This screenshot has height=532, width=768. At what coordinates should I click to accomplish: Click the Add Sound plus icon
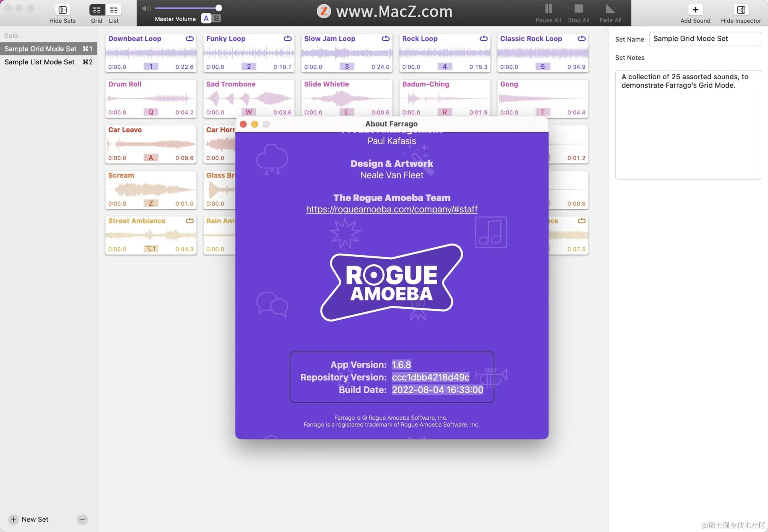tap(695, 10)
